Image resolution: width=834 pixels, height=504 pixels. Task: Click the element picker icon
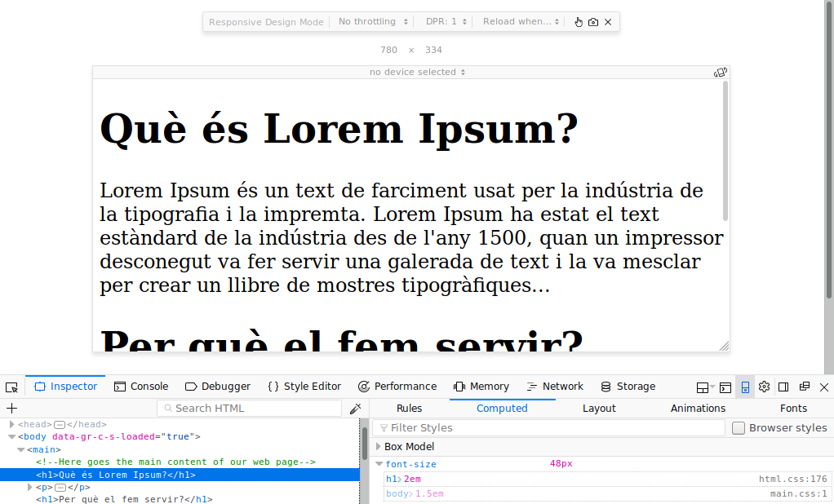tap(11, 387)
